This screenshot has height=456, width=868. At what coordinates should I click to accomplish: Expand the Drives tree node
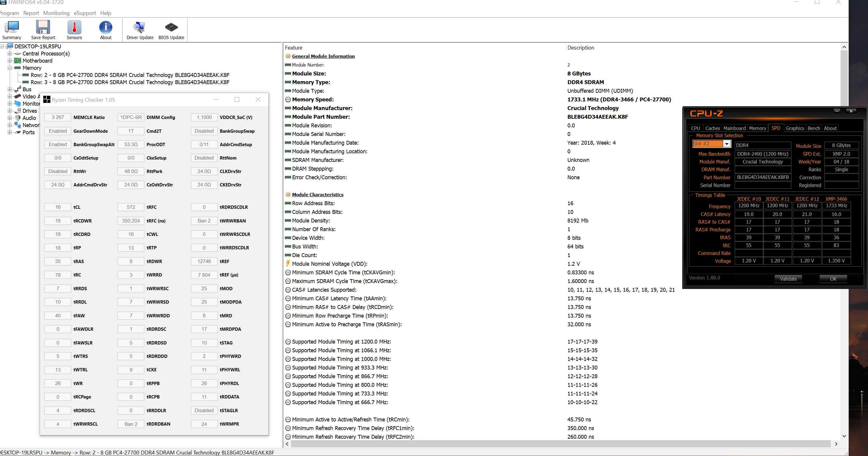pyautogui.click(x=10, y=111)
